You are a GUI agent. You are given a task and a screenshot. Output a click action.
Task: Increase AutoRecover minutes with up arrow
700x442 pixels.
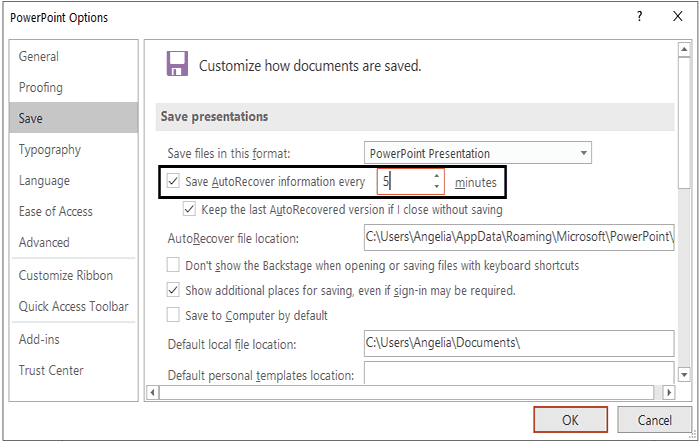tap(437, 176)
